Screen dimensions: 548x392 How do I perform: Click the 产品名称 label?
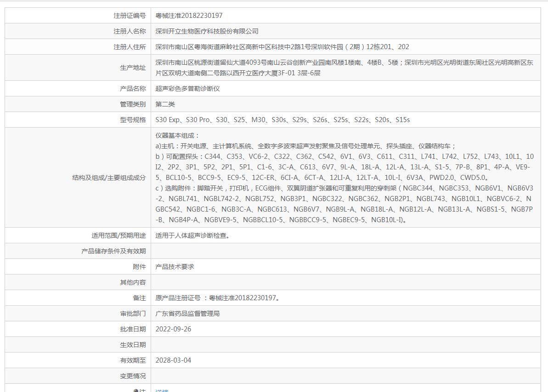133,89
